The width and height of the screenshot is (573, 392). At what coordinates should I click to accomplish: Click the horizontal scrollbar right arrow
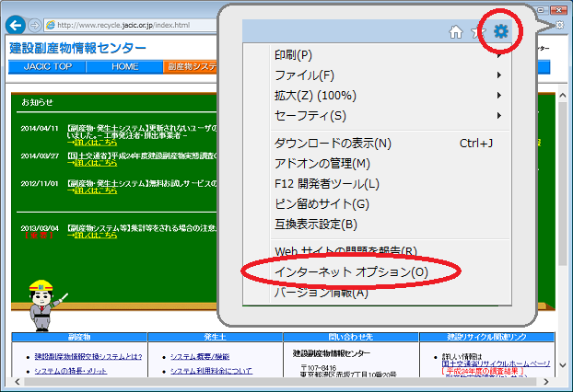[546, 382]
